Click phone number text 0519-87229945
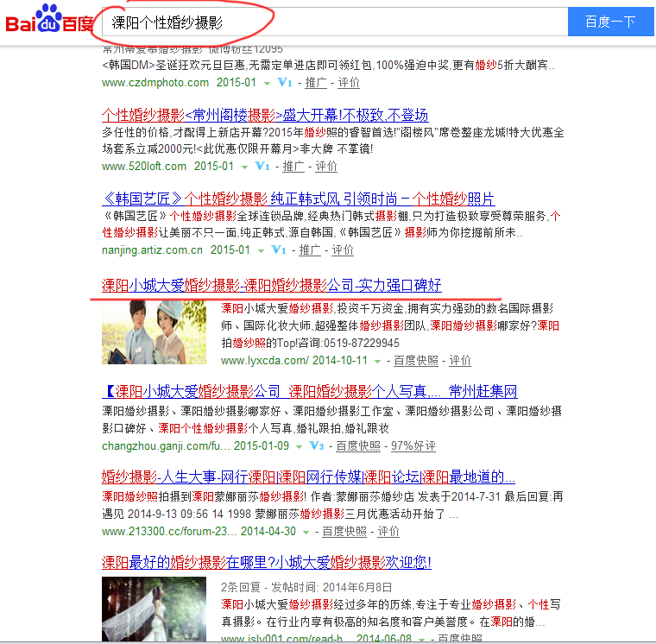The height and width of the screenshot is (644, 656). pyautogui.click(x=362, y=343)
